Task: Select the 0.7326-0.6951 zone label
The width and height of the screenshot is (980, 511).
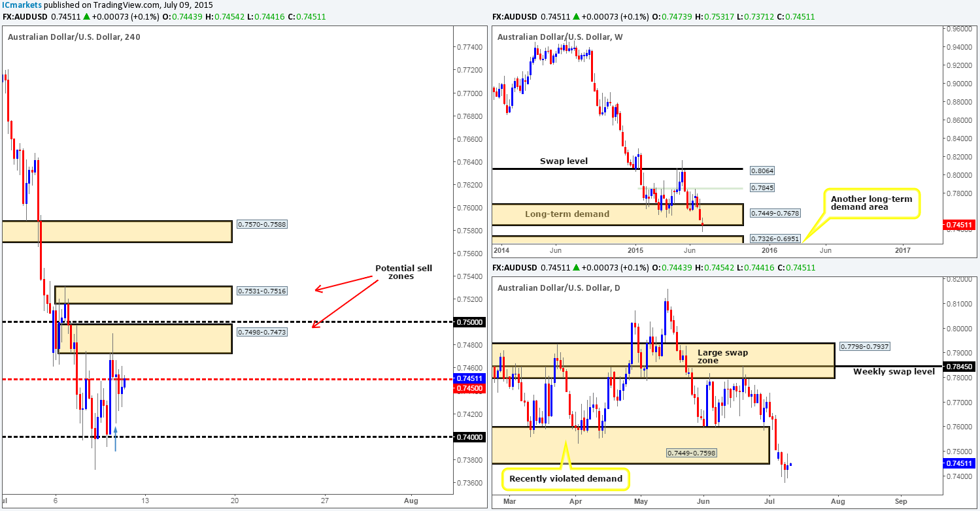Action: (775, 240)
